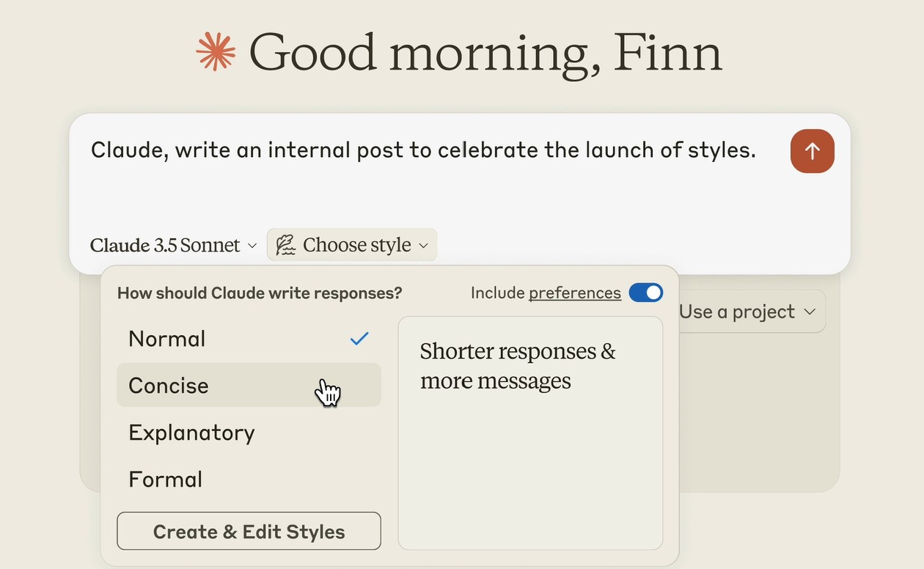Click the 'How should Claude write responses?' heading
Image resolution: width=924 pixels, height=569 pixels.
[260, 293]
